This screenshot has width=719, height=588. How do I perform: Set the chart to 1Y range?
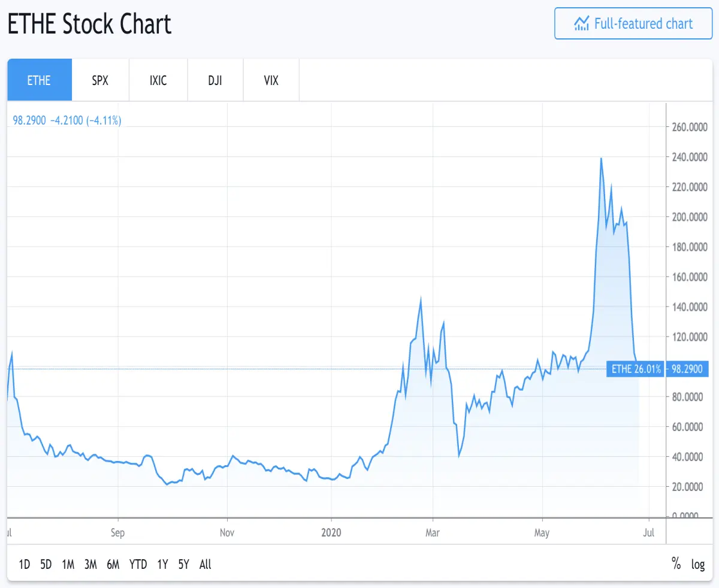click(x=162, y=564)
